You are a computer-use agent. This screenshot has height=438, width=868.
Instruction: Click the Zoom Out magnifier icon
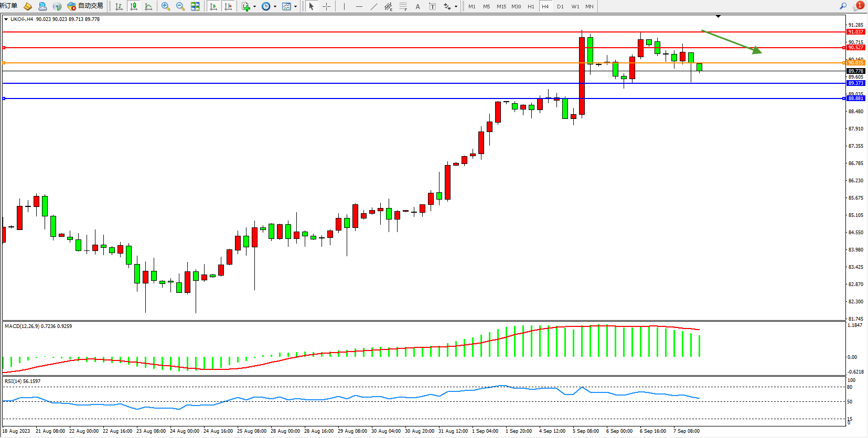click(180, 6)
